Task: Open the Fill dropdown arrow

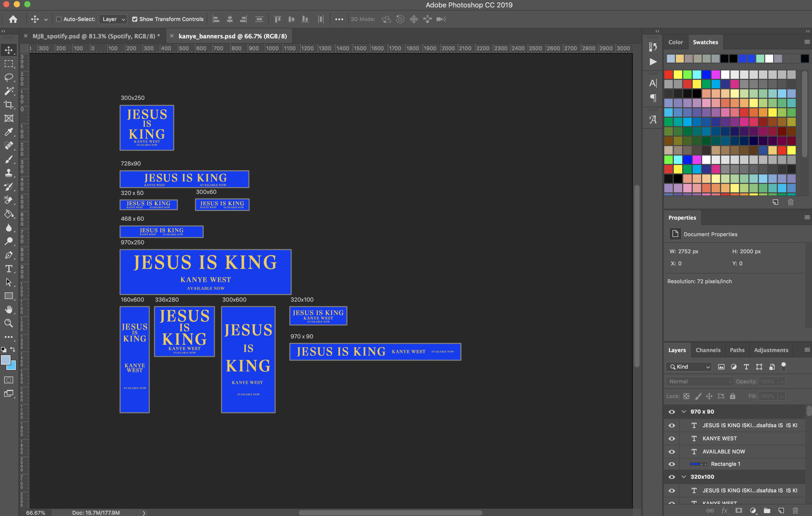Action: coord(782,396)
